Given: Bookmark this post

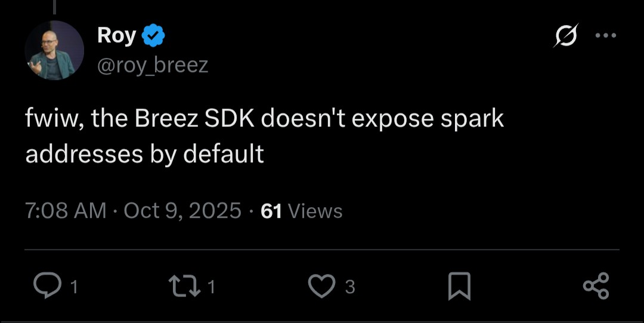Looking at the screenshot, I should pos(459,286).
